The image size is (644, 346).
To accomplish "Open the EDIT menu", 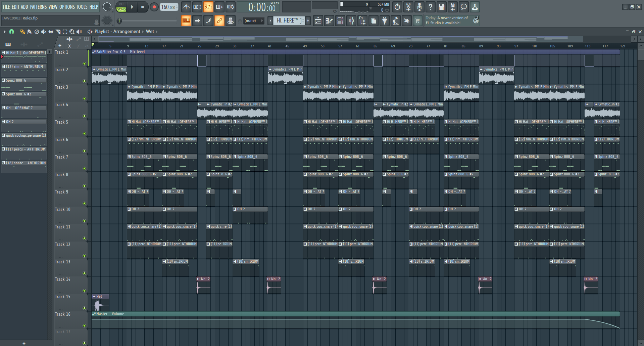I will 15,7.
